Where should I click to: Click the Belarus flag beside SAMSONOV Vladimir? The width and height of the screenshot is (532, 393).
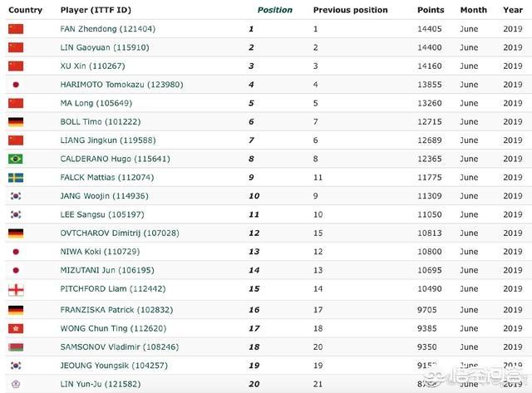coord(16,346)
